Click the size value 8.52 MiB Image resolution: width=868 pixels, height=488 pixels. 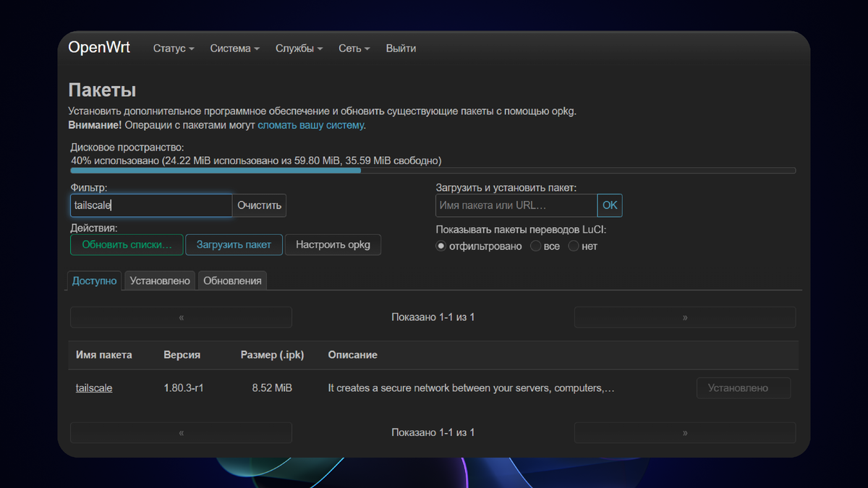(273, 388)
